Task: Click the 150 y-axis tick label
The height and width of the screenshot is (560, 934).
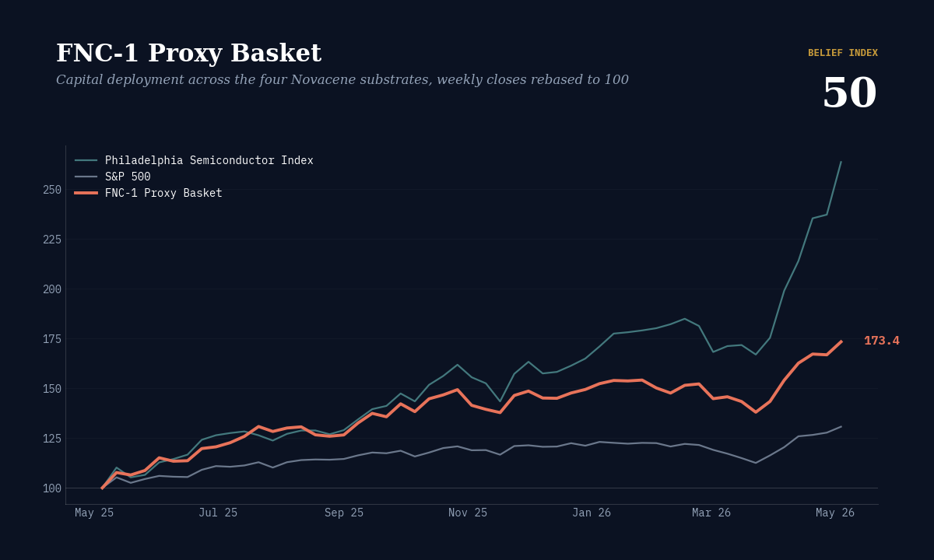Action: point(52,389)
